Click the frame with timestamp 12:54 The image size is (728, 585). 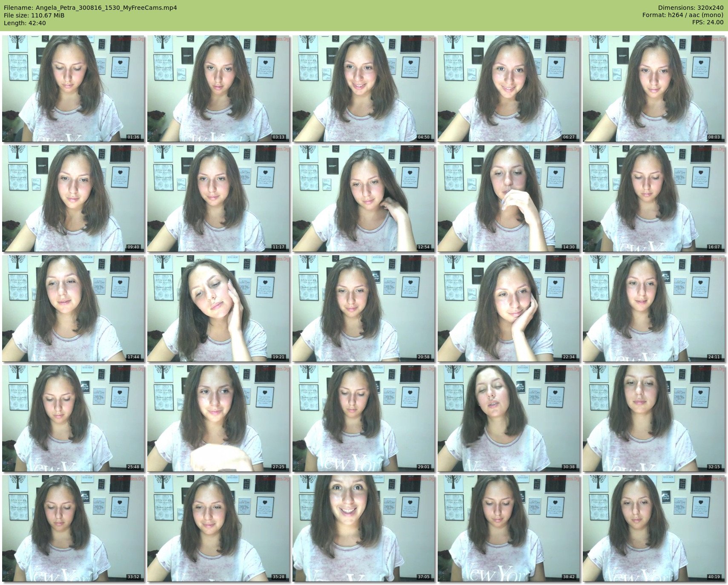(x=364, y=199)
